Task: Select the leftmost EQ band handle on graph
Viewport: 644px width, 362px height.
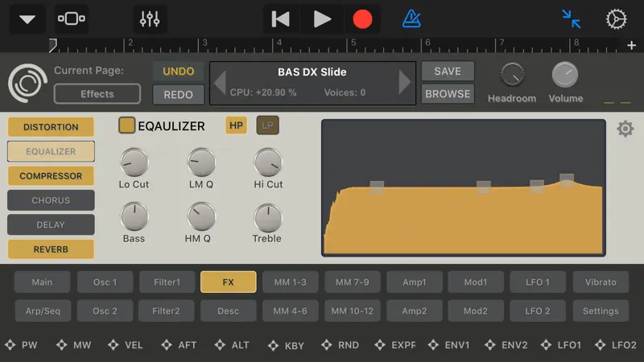Action: 377,187
